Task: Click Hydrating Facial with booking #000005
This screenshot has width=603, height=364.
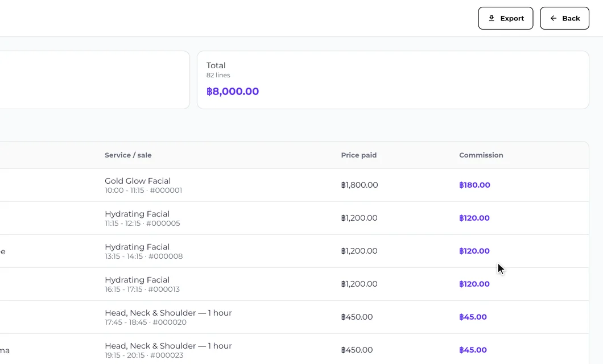Action: point(137,214)
